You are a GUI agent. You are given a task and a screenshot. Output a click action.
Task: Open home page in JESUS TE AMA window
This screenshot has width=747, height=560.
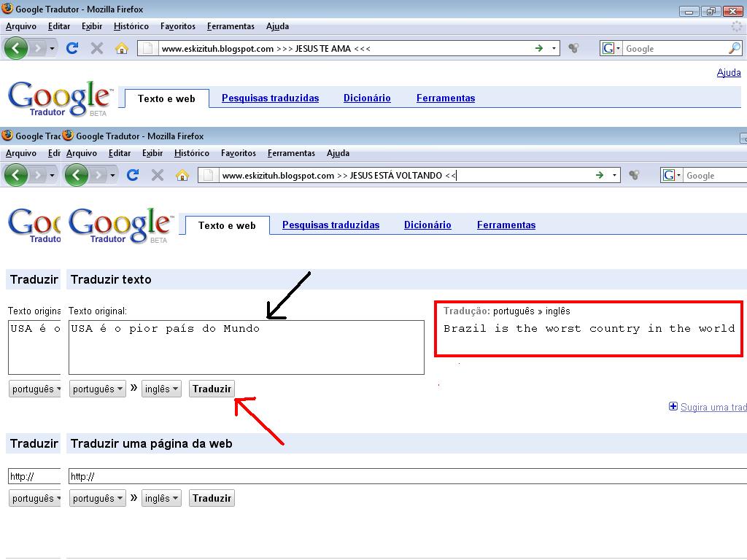click(x=122, y=48)
